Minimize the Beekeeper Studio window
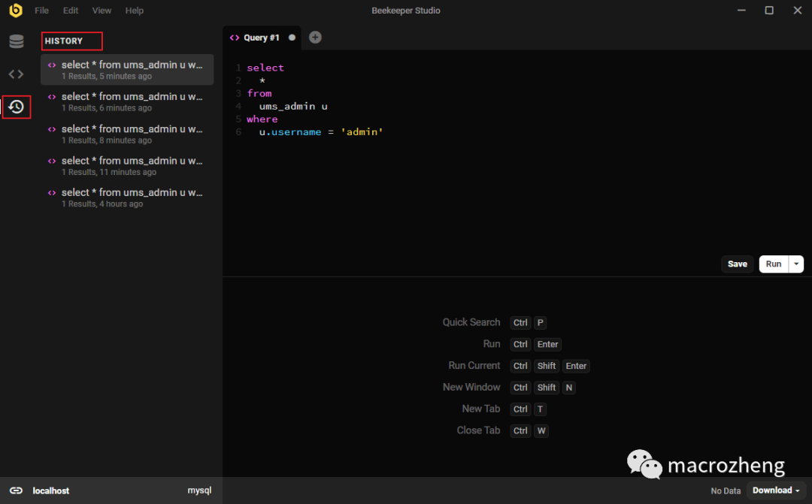This screenshot has width=812, height=504. (741, 11)
